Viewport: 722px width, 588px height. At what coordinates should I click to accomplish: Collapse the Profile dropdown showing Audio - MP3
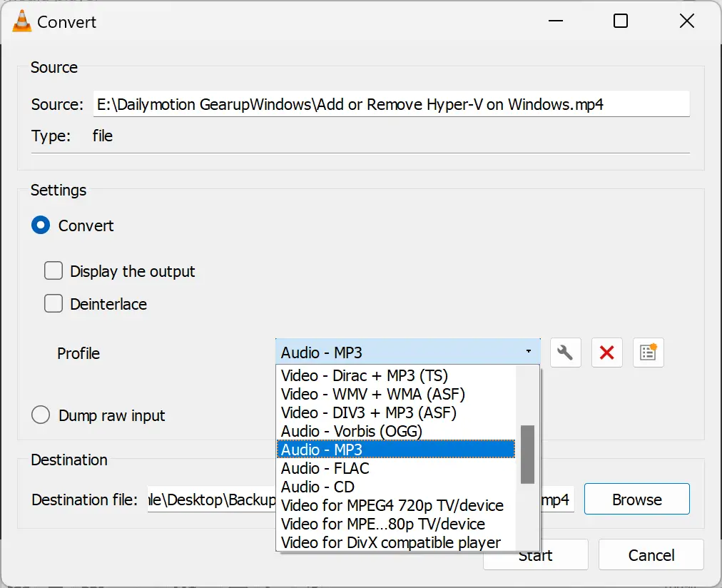point(407,353)
